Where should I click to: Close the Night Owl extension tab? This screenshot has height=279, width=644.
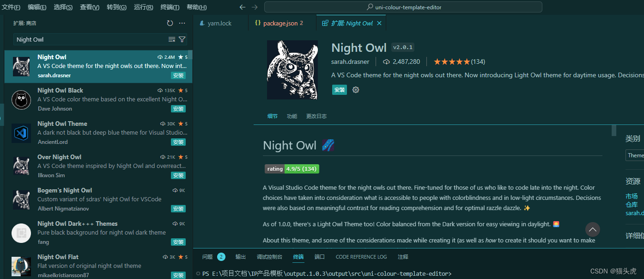coord(379,23)
